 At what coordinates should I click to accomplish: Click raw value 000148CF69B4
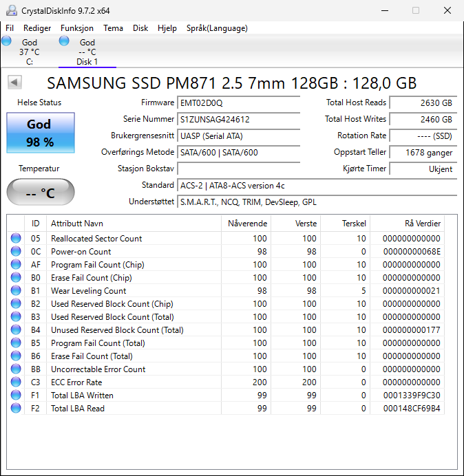[412, 409]
